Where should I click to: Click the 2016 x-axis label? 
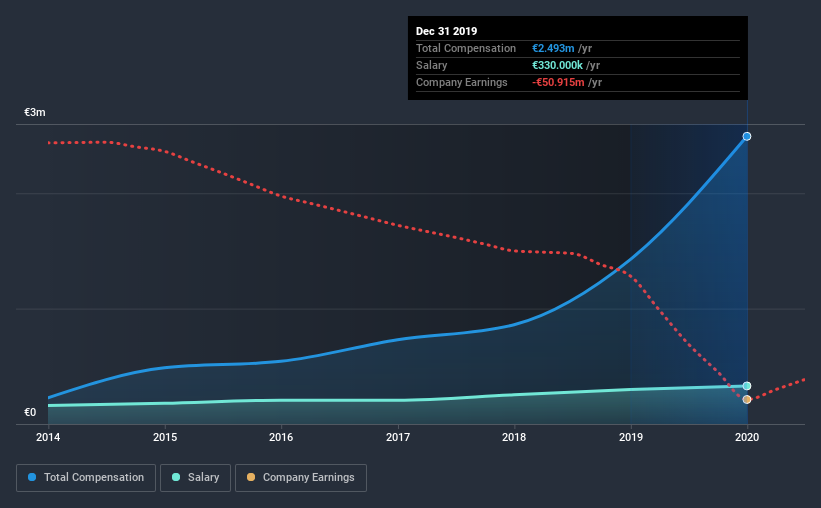click(281, 437)
